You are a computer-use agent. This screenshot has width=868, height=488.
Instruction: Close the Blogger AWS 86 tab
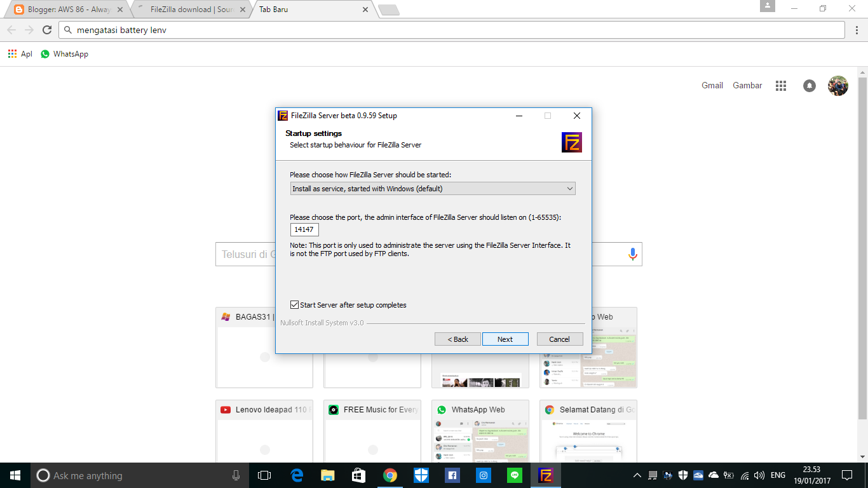(121, 10)
